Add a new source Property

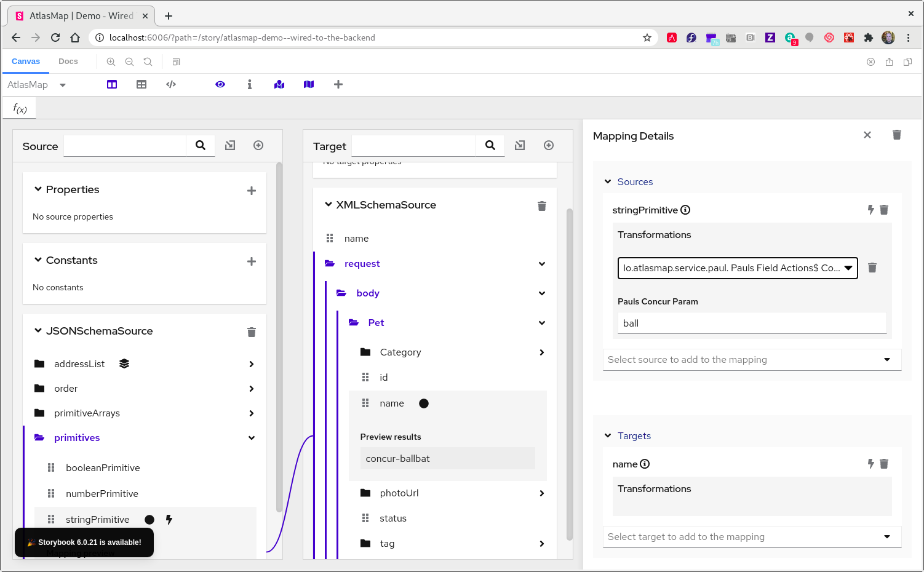pyautogui.click(x=251, y=191)
